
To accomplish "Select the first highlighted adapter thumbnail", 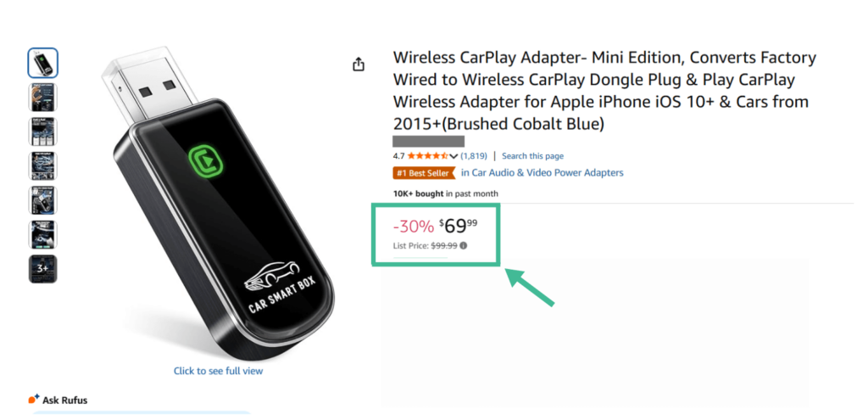I will 42,63.
